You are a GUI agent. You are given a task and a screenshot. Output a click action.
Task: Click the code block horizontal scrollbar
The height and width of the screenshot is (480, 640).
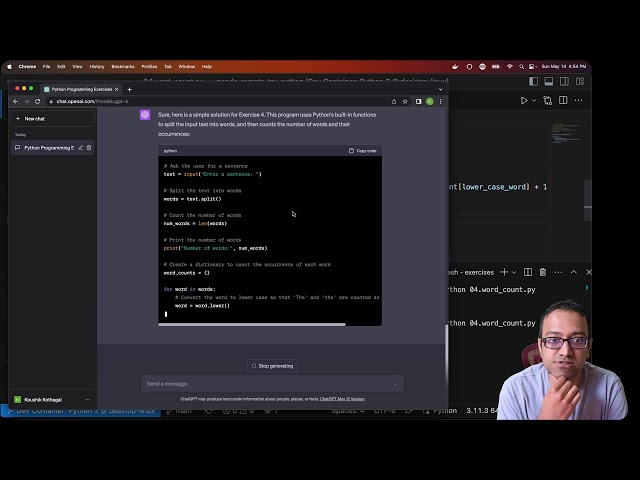(x=252, y=324)
